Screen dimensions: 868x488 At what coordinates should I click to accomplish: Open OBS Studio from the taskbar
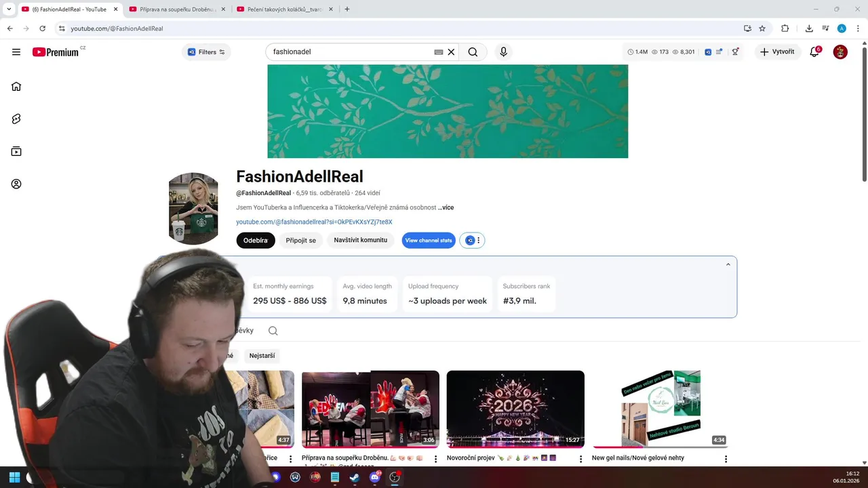point(394,477)
